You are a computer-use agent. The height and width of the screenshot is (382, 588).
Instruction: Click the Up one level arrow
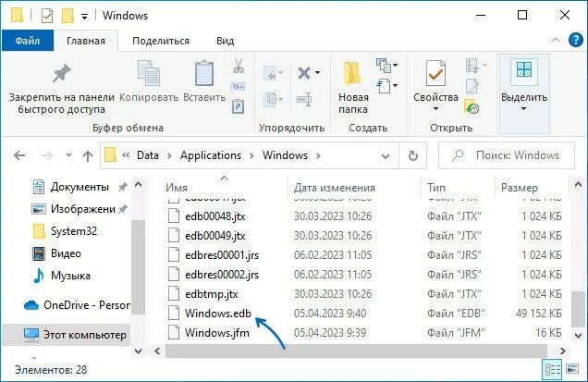click(88, 155)
